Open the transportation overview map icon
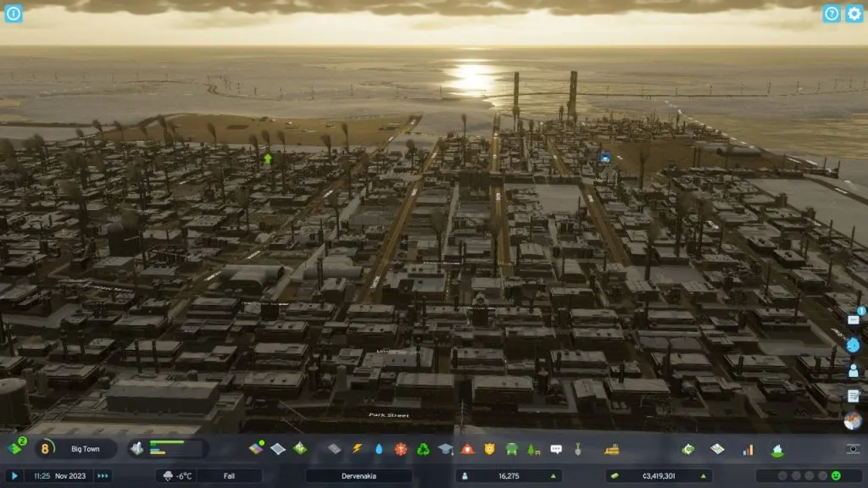 717,449
